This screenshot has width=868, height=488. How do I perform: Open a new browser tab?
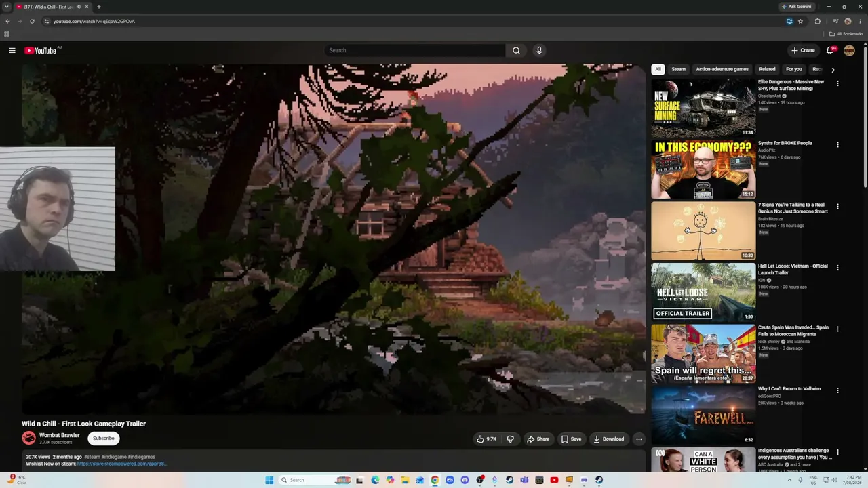coord(99,7)
